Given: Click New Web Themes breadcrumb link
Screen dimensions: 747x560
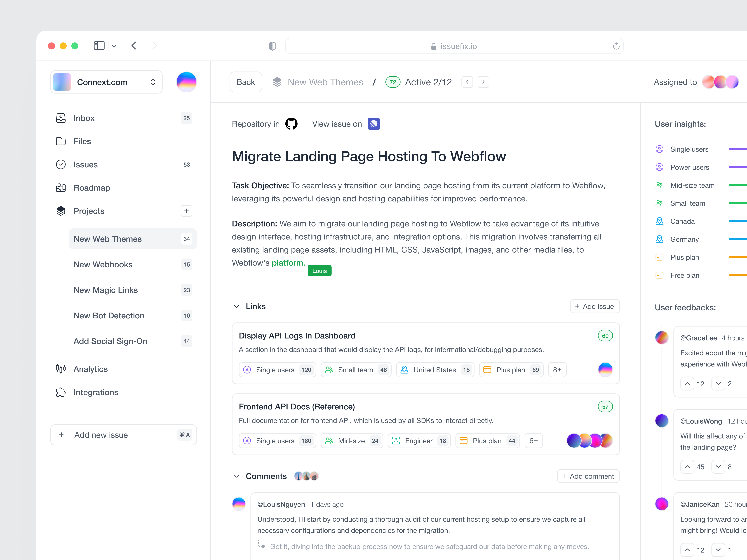Looking at the screenshot, I should (x=325, y=82).
